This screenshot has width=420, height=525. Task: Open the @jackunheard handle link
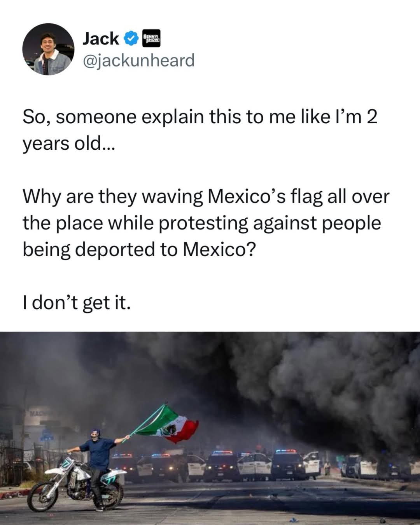(x=138, y=60)
